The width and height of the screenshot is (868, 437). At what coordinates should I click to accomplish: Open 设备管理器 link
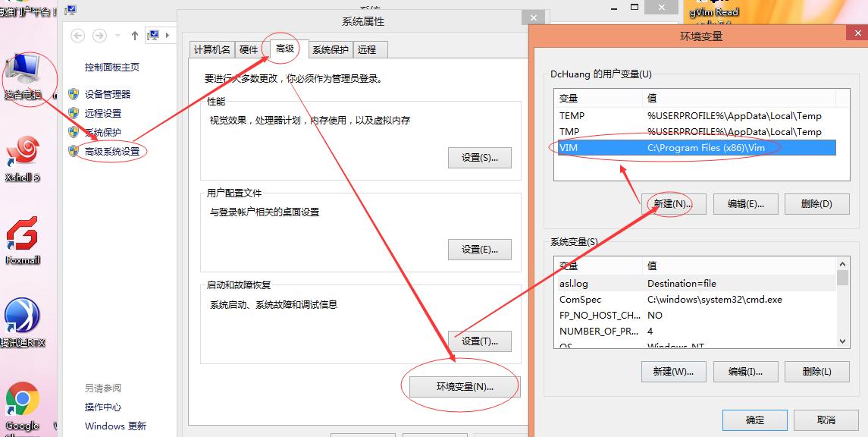(108, 94)
